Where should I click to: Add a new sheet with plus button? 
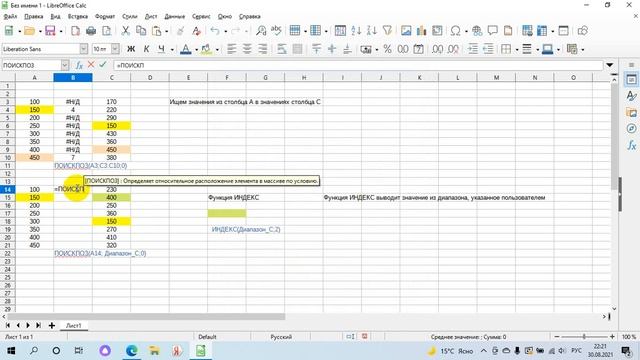coord(52,325)
